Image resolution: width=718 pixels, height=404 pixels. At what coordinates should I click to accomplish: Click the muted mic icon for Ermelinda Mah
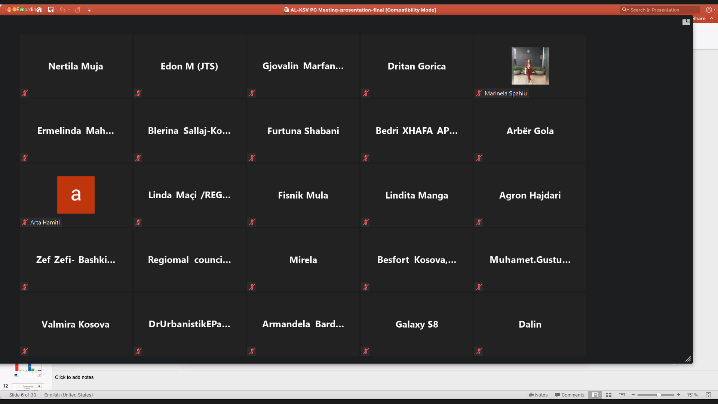point(25,158)
